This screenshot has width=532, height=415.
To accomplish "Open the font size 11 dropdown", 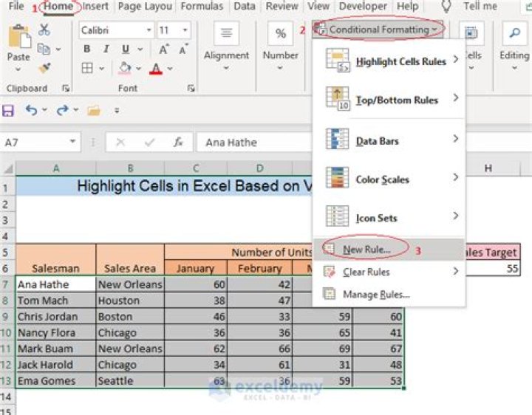I will 185,30.
